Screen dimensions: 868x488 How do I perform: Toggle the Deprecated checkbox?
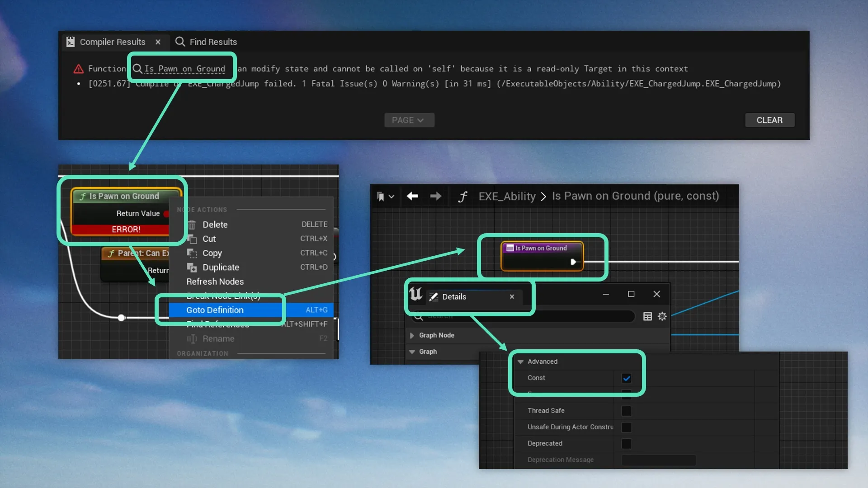pos(626,444)
